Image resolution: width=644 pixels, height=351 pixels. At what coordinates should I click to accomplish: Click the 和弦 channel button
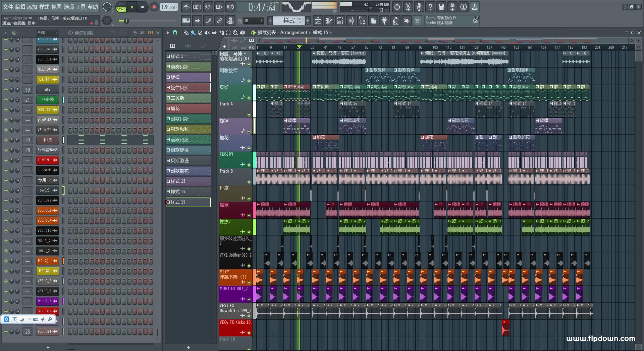pos(47,140)
